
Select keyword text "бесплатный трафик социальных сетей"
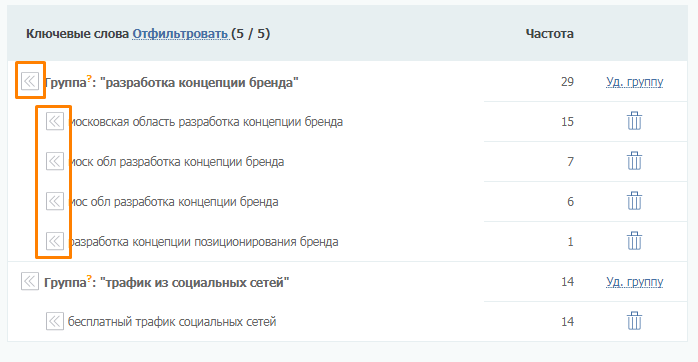click(x=172, y=322)
